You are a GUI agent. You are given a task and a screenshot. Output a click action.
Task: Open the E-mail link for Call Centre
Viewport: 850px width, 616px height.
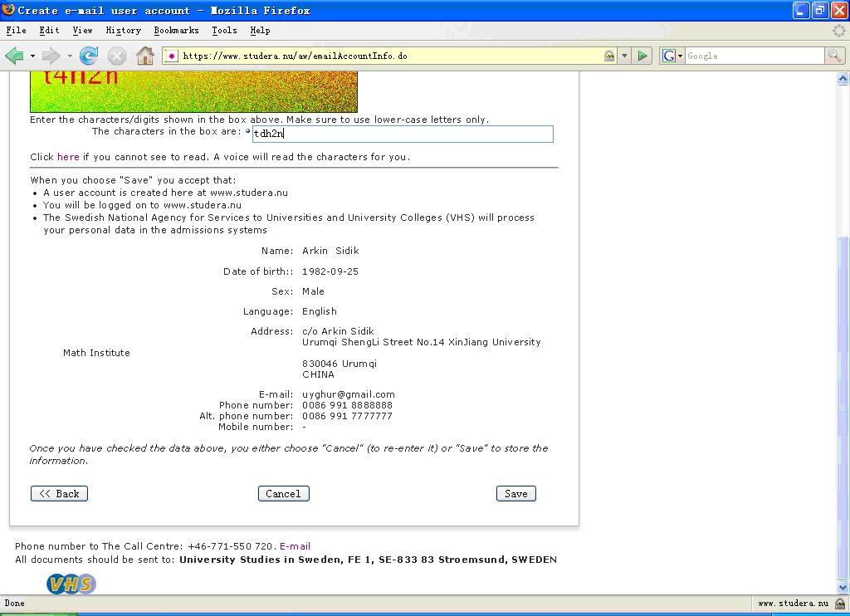click(295, 546)
